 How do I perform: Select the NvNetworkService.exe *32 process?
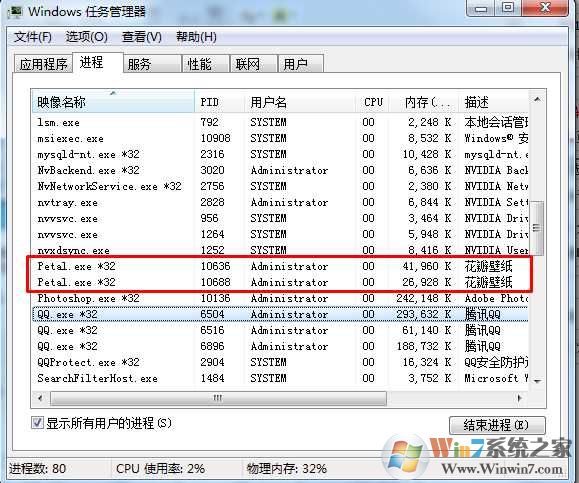pyautogui.click(x=280, y=186)
